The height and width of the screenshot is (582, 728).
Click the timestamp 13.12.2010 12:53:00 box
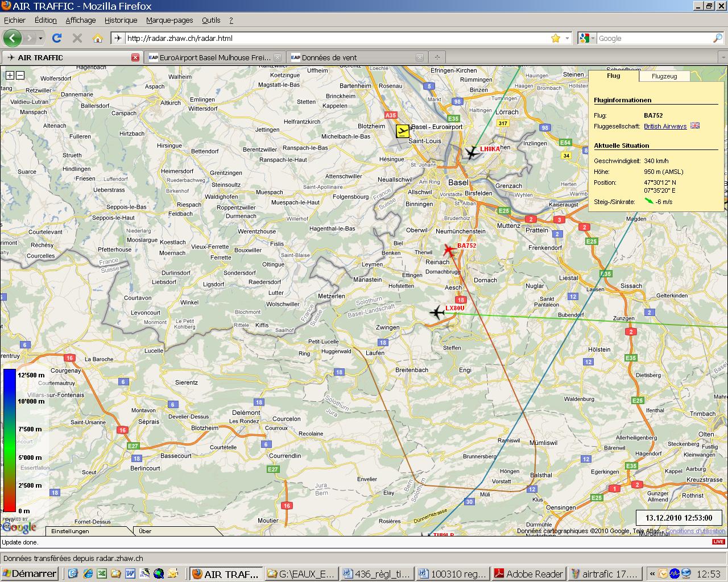(x=679, y=518)
